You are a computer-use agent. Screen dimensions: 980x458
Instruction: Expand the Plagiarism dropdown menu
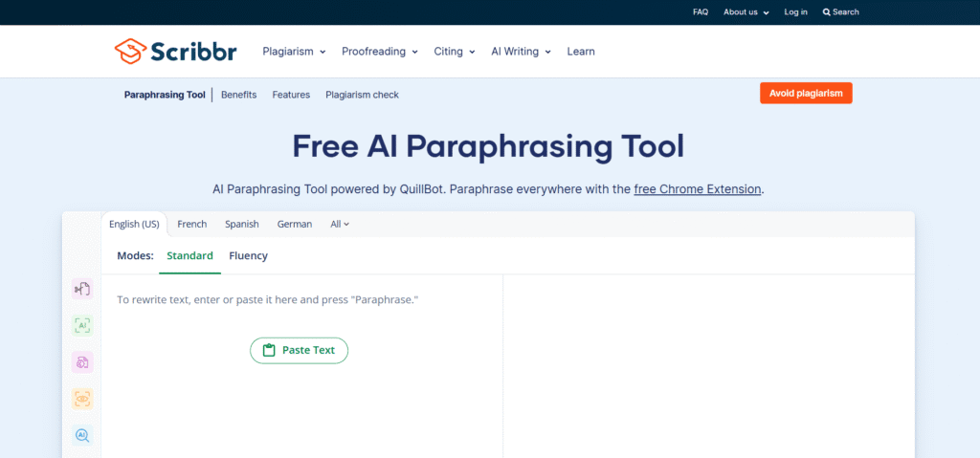coord(294,52)
